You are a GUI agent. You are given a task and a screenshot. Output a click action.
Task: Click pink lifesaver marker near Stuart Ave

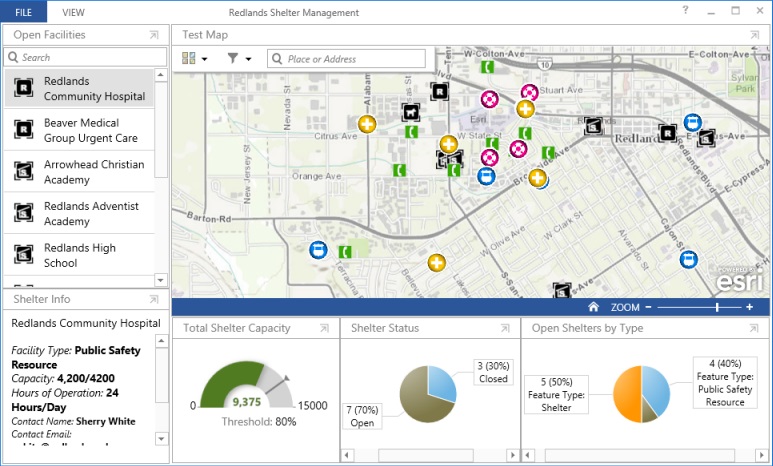(529, 92)
